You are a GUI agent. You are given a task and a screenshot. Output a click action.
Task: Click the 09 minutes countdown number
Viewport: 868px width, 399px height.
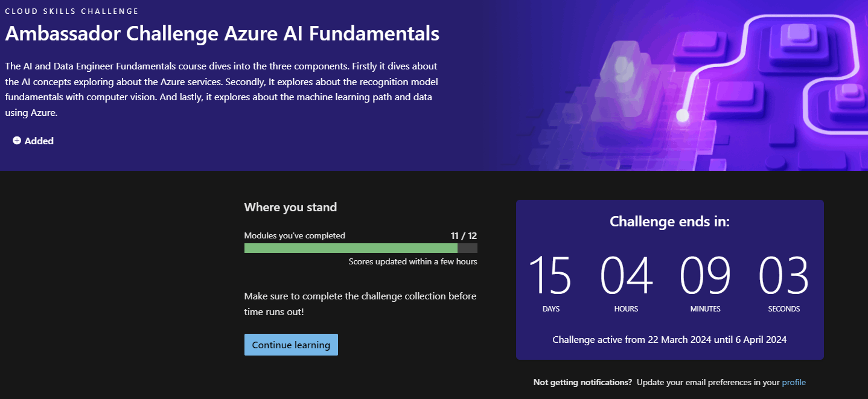tap(705, 275)
